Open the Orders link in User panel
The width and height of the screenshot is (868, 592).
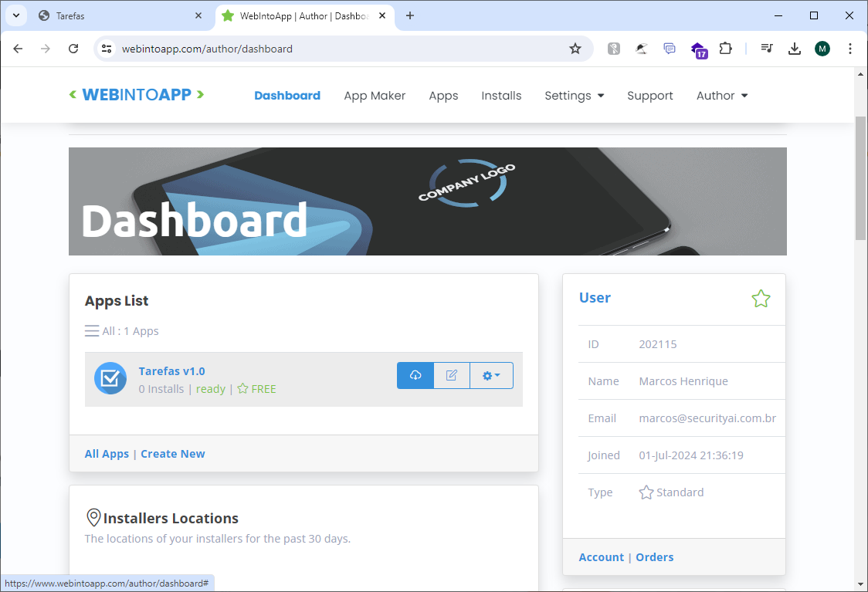tap(654, 557)
